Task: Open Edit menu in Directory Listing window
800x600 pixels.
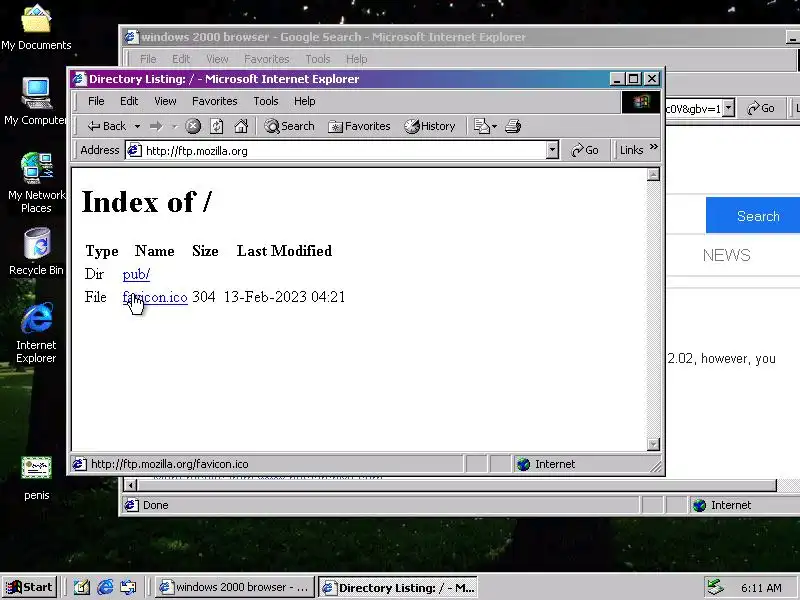Action: click(x=129, y=101)
